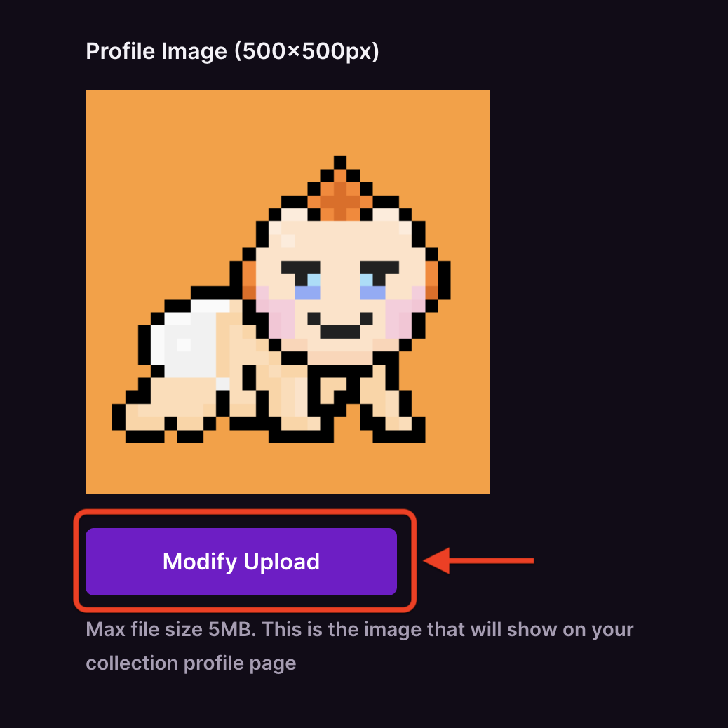
Task: Click the baby's orange hair tuft
Action: 340,195
